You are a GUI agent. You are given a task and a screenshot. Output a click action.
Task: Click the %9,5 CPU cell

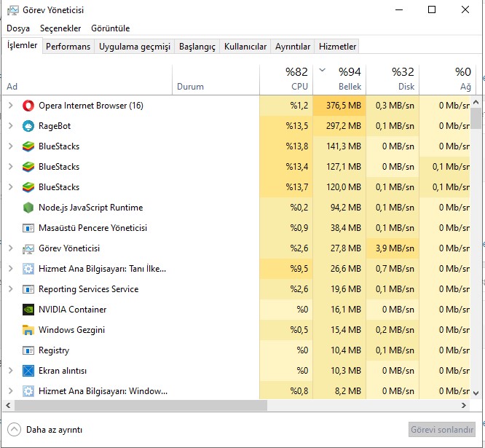[x=286, y=269]
